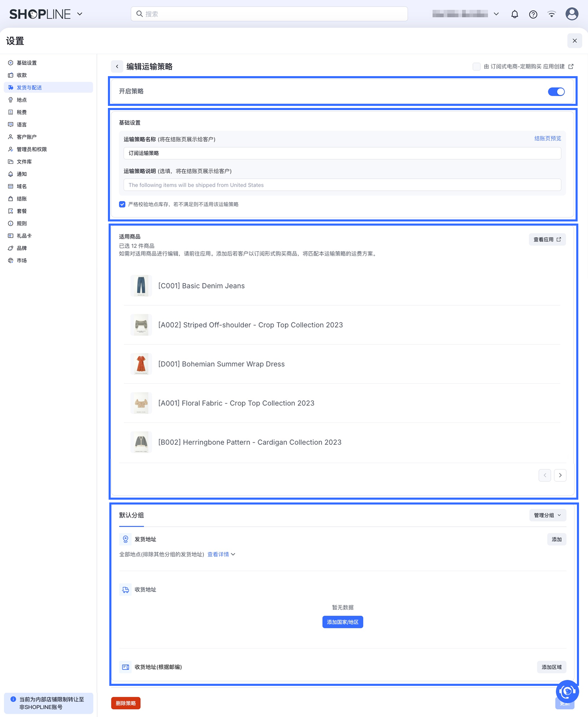Tick the checkbox before 由 订阅式电商-定期购买 应用创建

tap(476, 66)
